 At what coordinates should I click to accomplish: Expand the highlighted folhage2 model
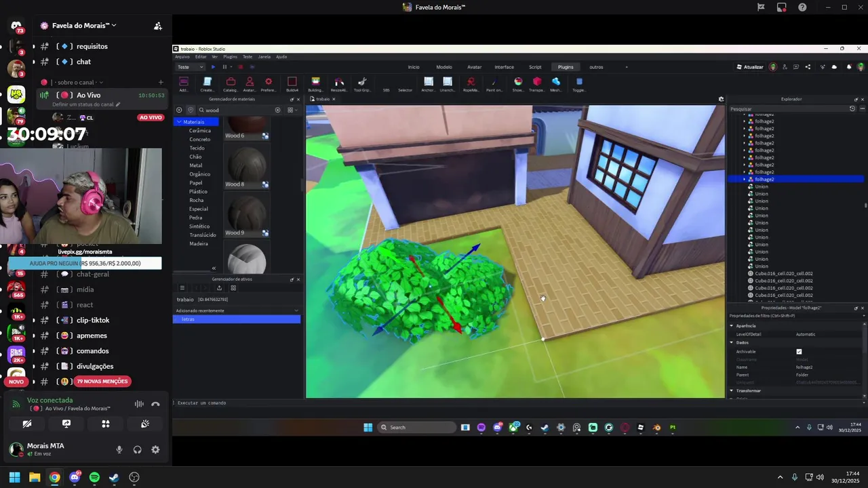[x=745, y=180]
